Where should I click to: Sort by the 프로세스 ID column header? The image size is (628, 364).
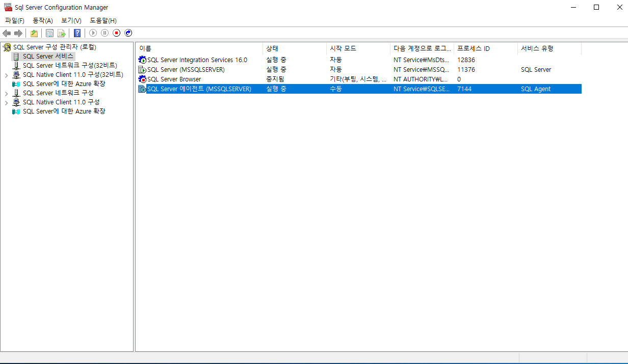486,48
